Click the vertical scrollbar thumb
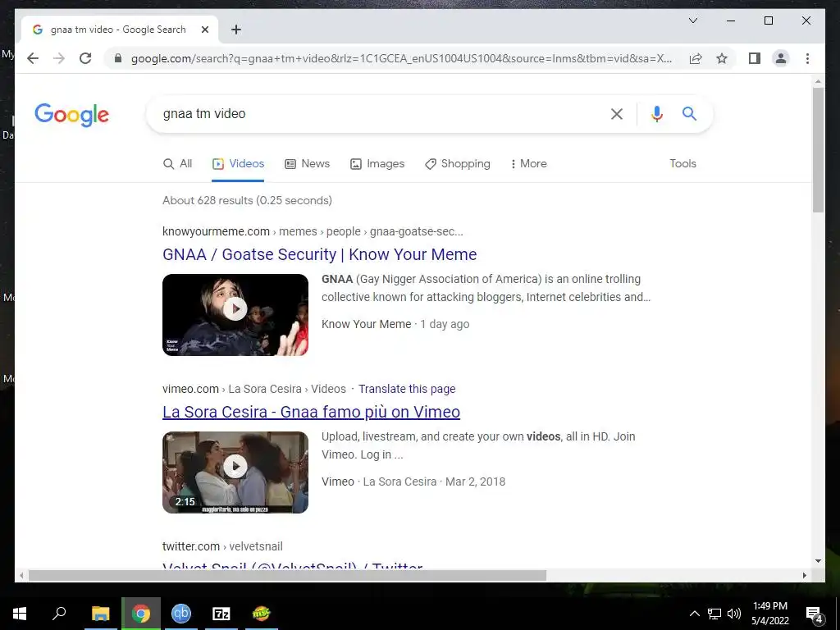The height and width of the screenshot is (630, 840). point(818,150)
